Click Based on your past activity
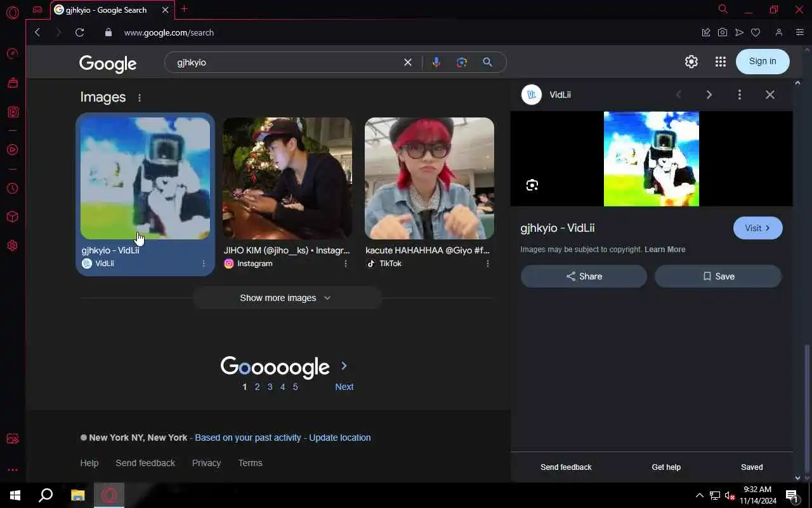812x508 pixels. coord(248,438)
